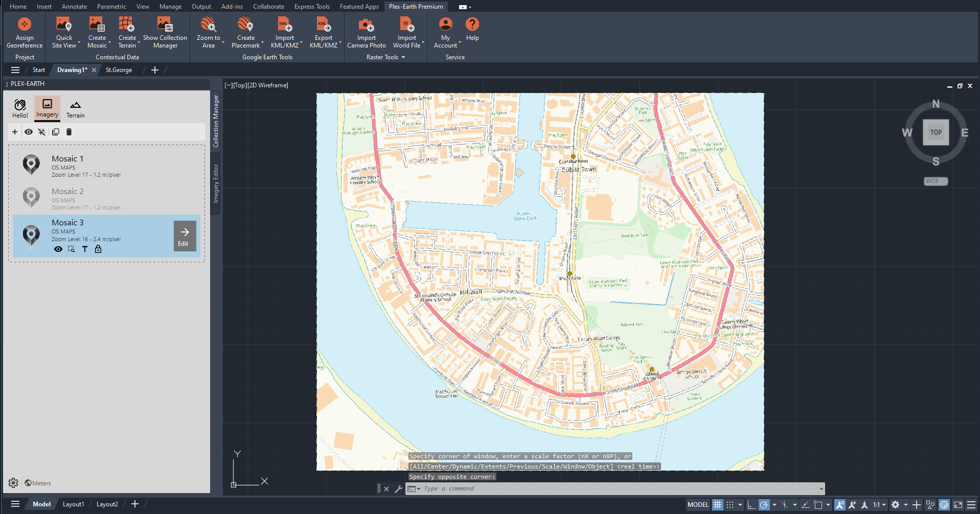This screenshot has height=514, width=980.
Task: Click Edit button for Mosaic 3
Action: [185, 236]
